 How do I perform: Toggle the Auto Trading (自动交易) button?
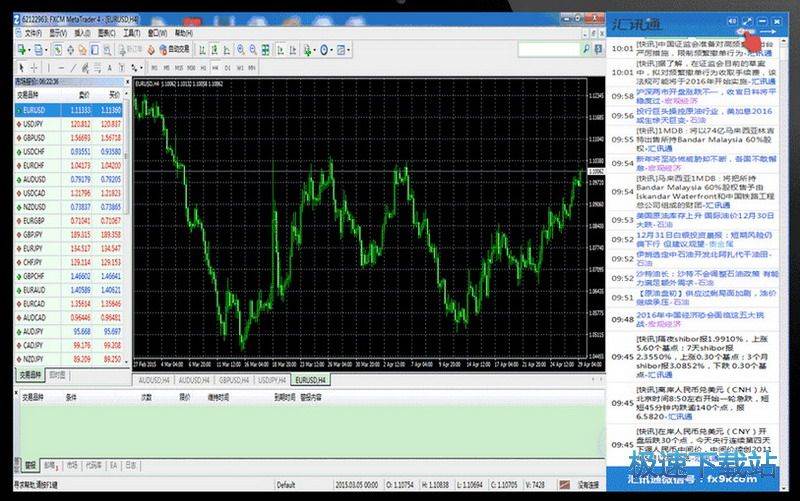click(x=175, y=49)
